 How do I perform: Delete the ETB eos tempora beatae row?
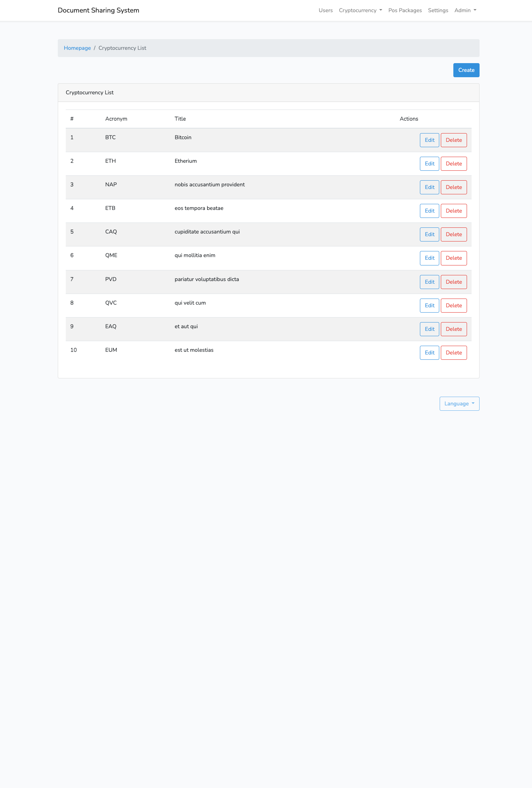pos(454,211)
